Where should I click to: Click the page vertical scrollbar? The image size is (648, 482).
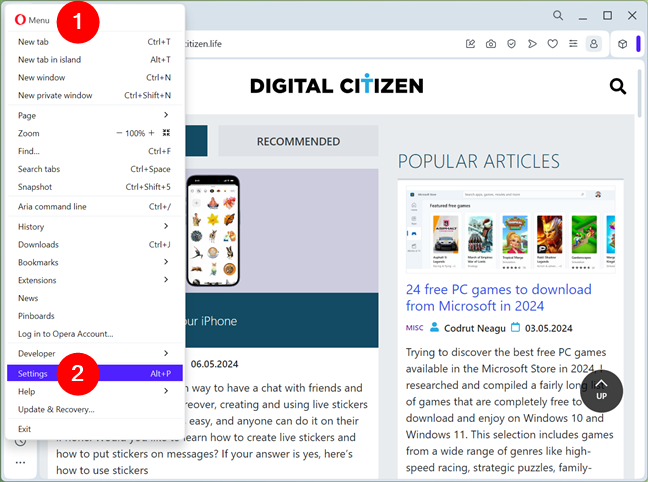[640, 93]
